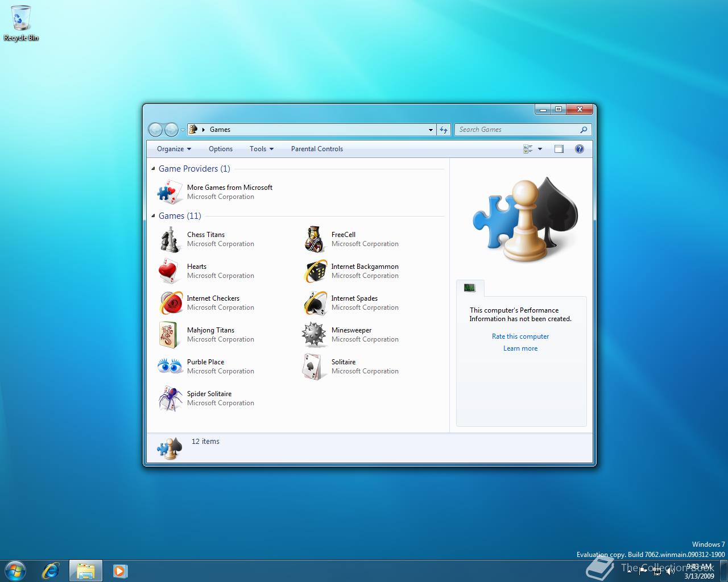
Task: Open the Organize dropdown menu
Action: pyautogui.click(x=174, y=149)
